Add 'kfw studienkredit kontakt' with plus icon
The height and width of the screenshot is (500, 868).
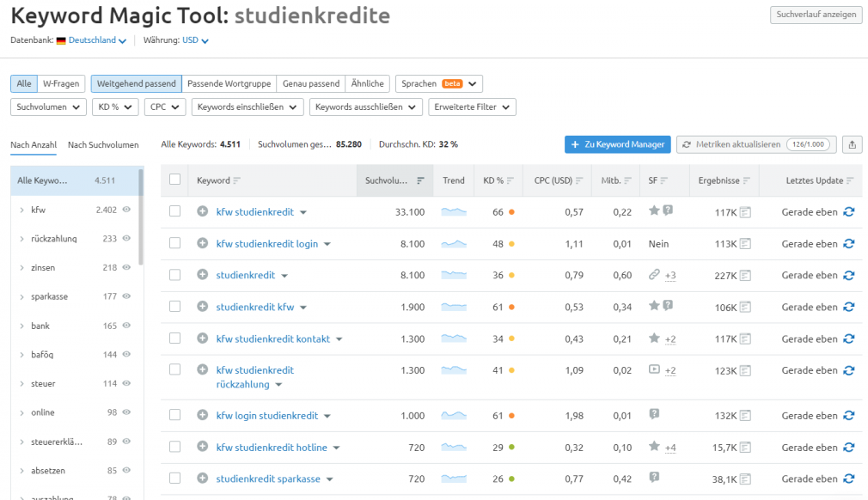[x=203, y=338]
